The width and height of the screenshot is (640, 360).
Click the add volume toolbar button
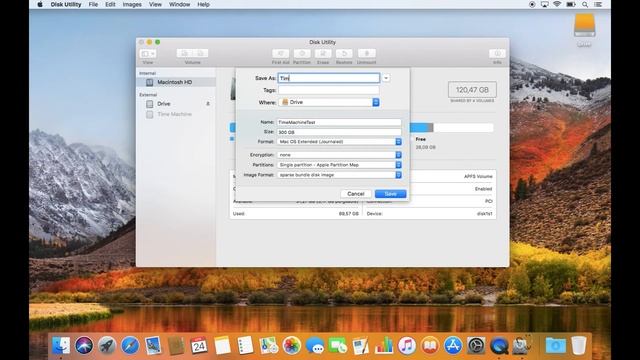(184, 53)
